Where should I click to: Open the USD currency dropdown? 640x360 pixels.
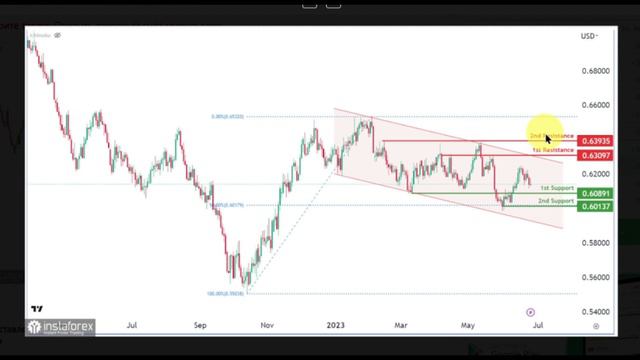coord(589,36)
